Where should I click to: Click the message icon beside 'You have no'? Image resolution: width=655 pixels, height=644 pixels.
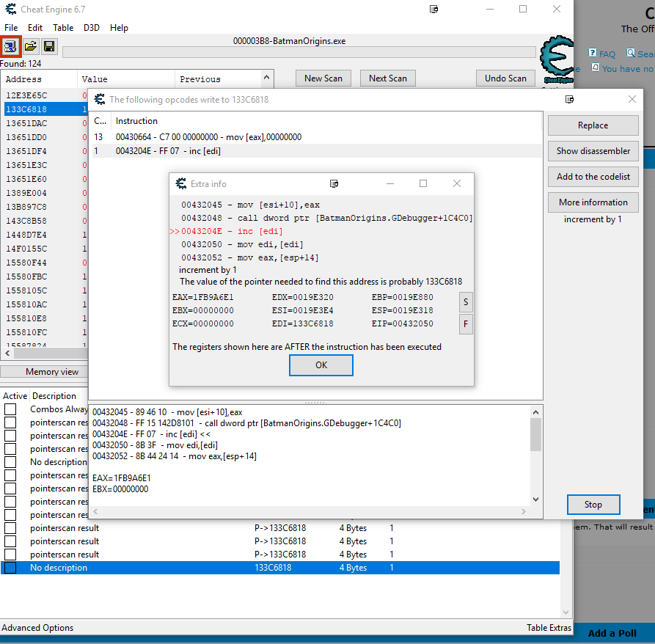[x=596, y=67]
